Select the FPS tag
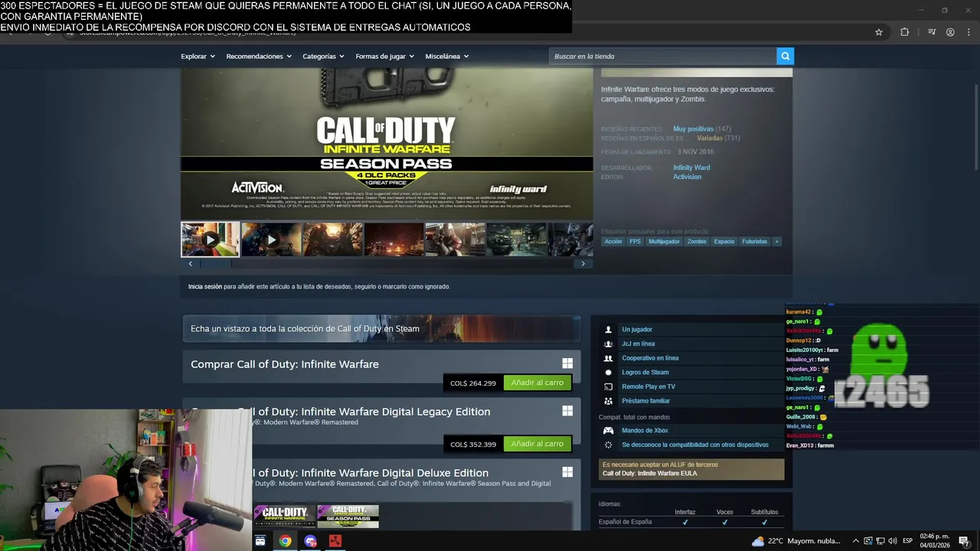 (635, 241)
